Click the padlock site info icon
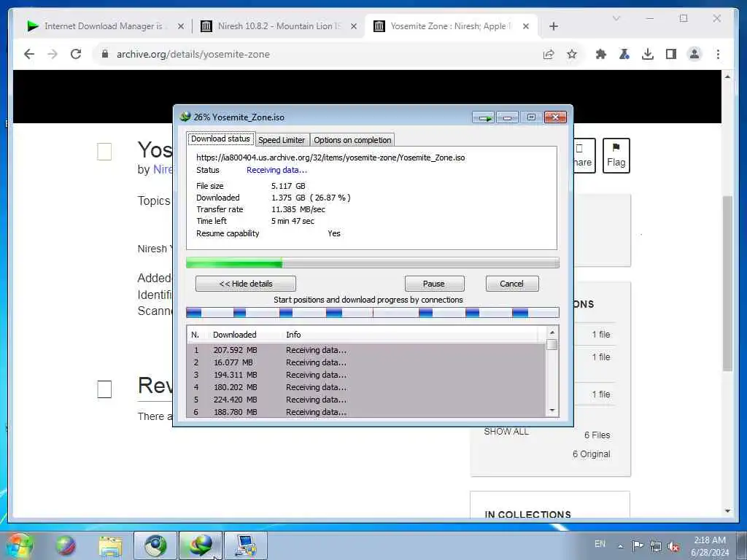 (105, 54)
